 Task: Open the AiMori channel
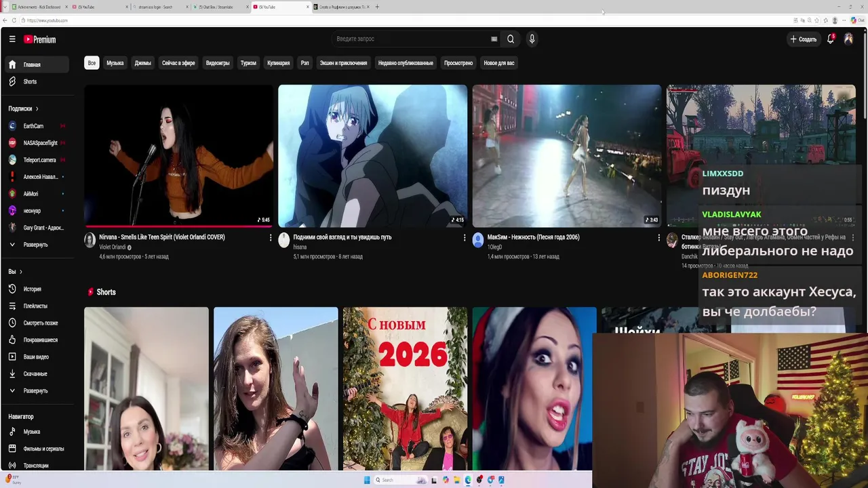(38, 194)
